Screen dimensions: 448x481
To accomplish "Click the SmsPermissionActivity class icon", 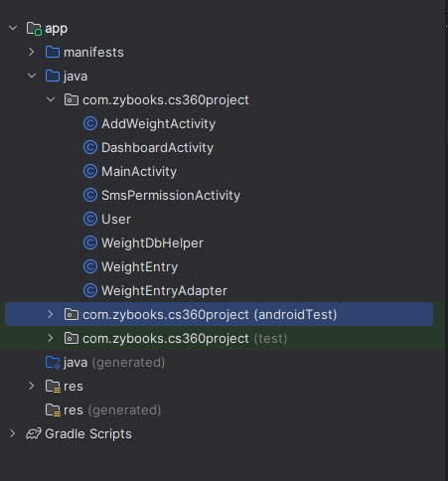I will [90, 195].
